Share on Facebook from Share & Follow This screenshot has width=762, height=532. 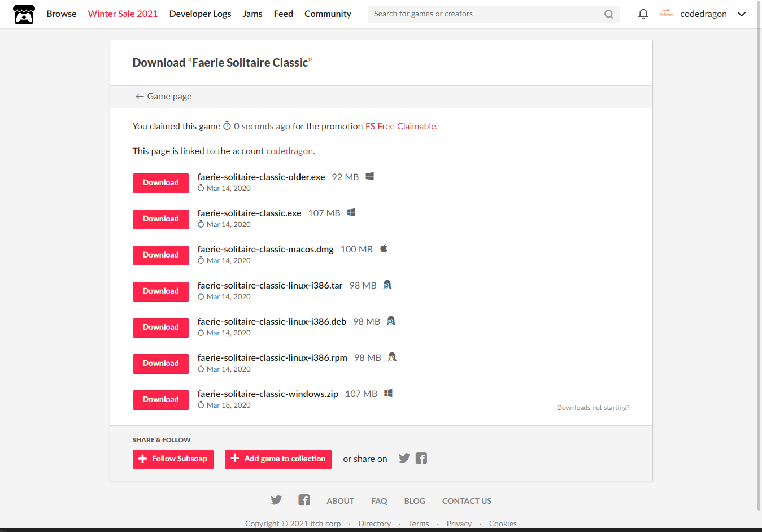(421, 458)
